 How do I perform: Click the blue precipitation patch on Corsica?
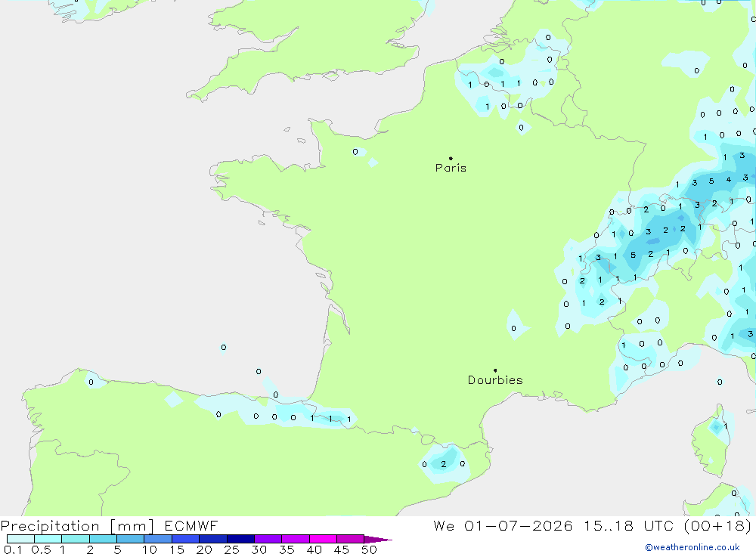coord(717,427)
